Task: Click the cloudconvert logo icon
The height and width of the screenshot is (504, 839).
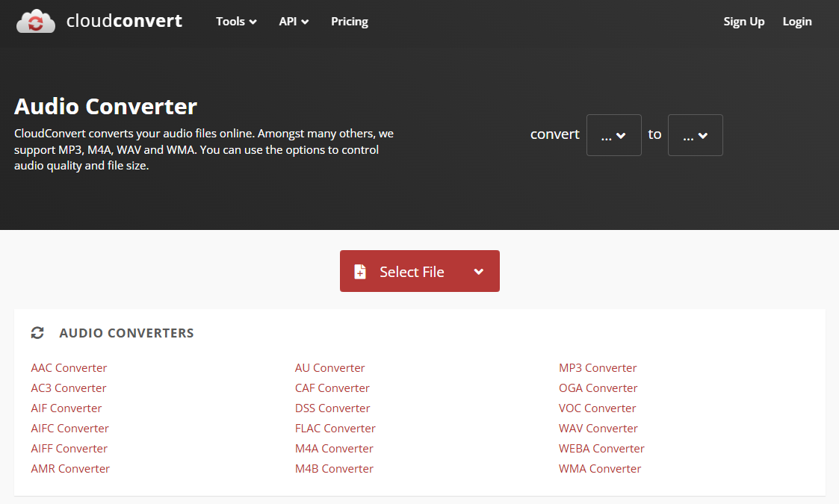Action: [35, 21]
